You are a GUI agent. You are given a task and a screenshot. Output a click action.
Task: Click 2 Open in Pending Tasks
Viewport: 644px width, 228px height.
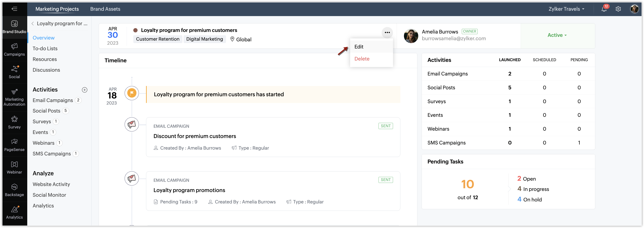coord(526,179)
